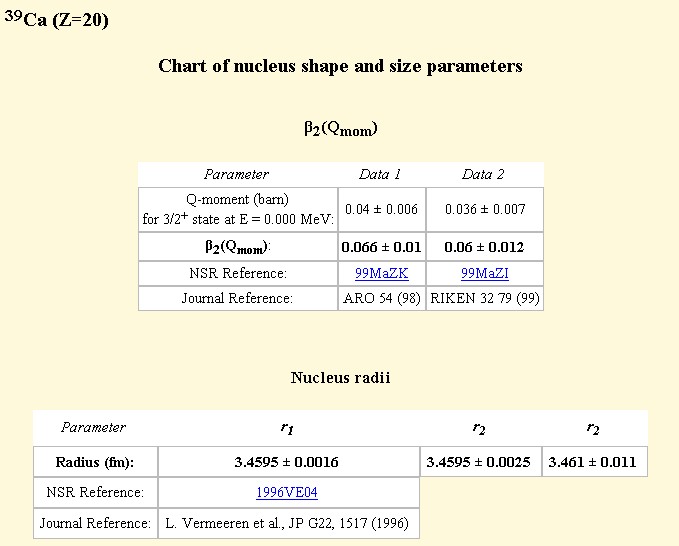Select the radius value 3.4595 ± 0.0025

[479, 462]
